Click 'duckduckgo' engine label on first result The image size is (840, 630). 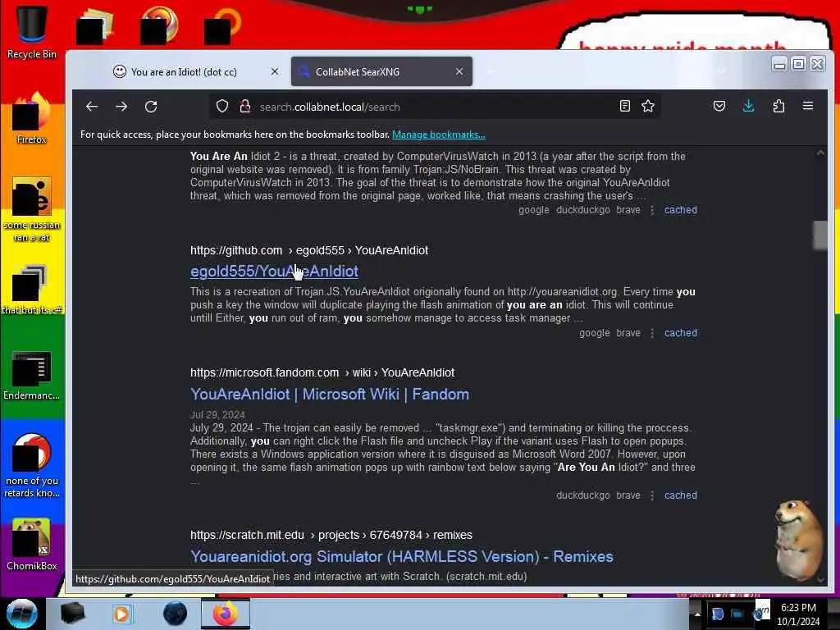click(x=583, y=210)
